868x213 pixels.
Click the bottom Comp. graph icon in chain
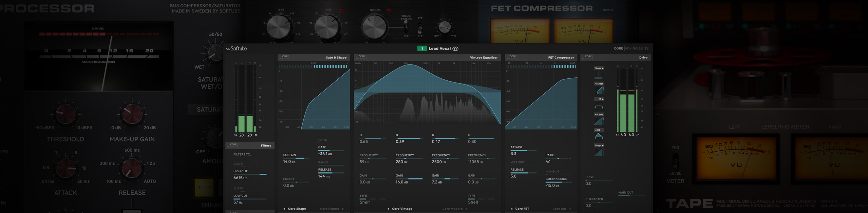(599, 153)
